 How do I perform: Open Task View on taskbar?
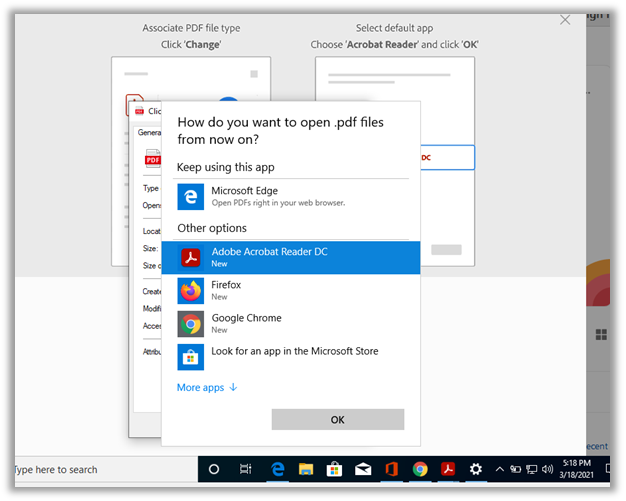[246, 469]
